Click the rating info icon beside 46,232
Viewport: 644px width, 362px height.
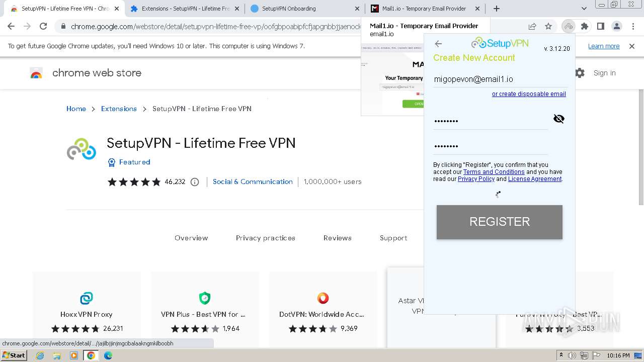195,182
